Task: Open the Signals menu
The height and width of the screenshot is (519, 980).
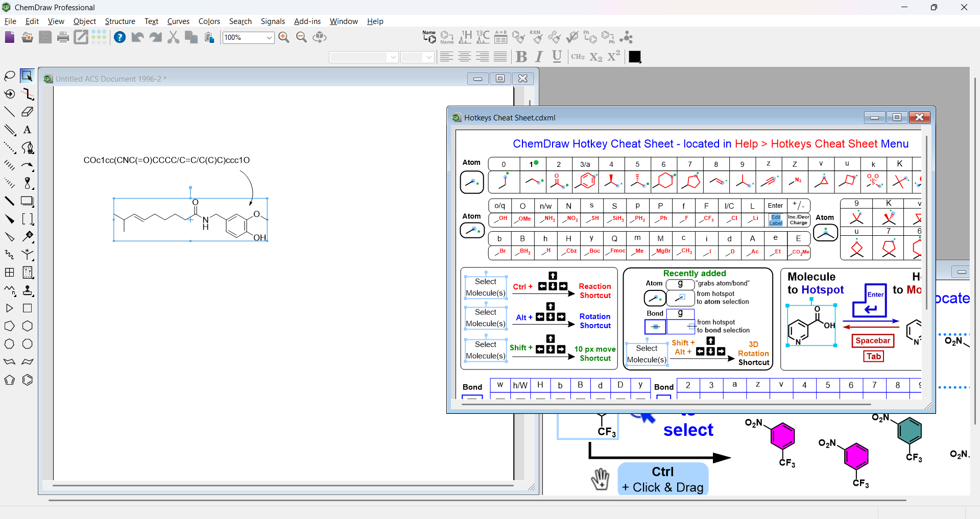Action: (x=273, y=21)
